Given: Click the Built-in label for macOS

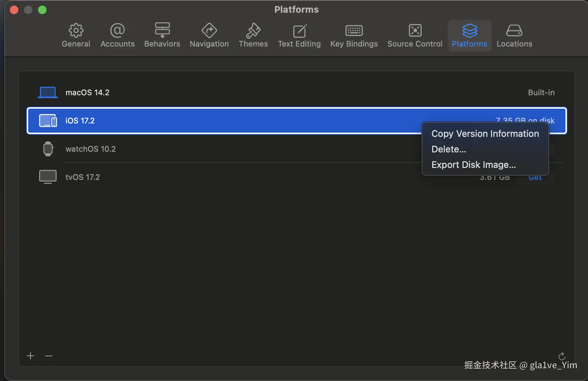Looking at the screenshot, I should 541,92.
